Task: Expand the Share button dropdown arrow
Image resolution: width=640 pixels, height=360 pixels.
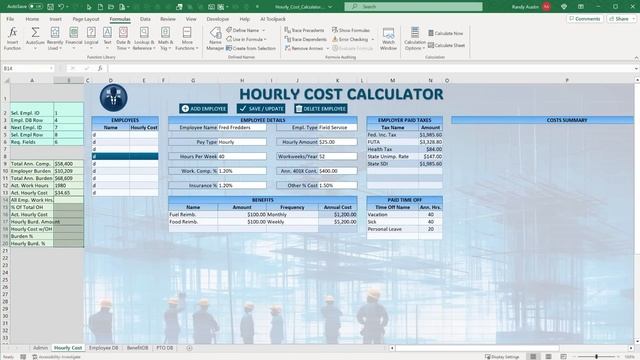Action: (634, 19)
